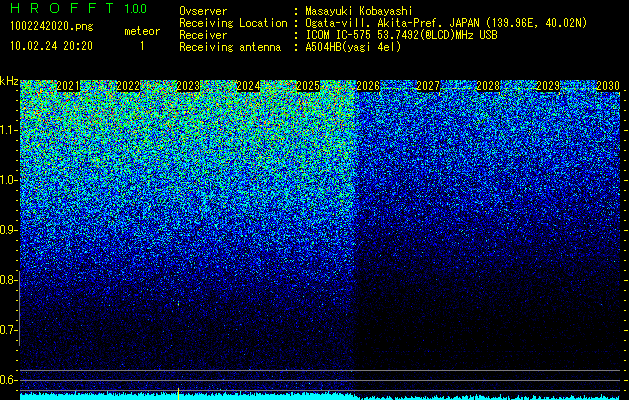Click the filename 1002242020.png
Viewport: 629px width, 400px height.
click(52, 27)
